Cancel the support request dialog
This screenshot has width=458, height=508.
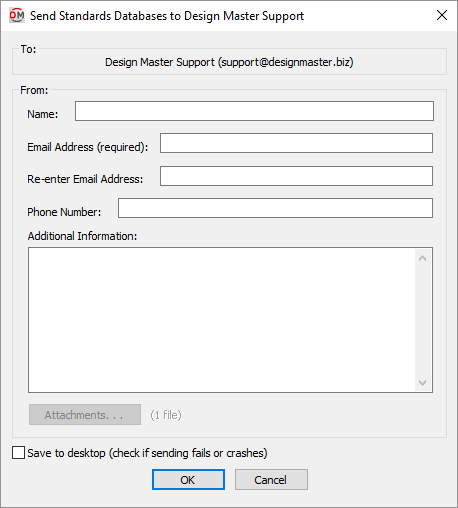pos(271,480)
